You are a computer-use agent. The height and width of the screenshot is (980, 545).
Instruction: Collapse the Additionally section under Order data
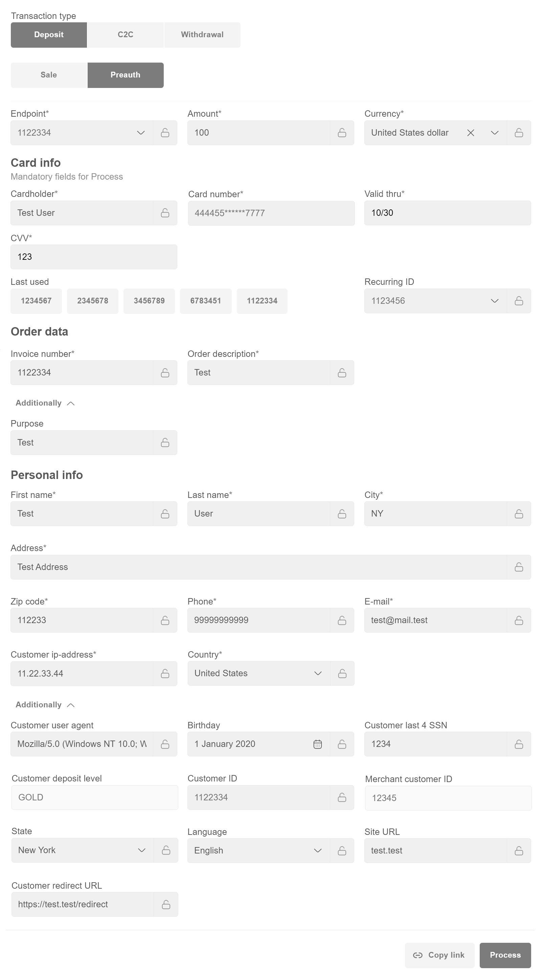(x=45, y=403)
